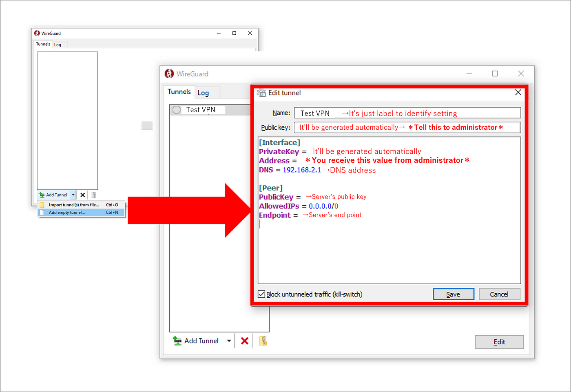571x392 pixels.
Task: Switch to Tunnels tab in large WireGuard window
Action: pos(179,92)
